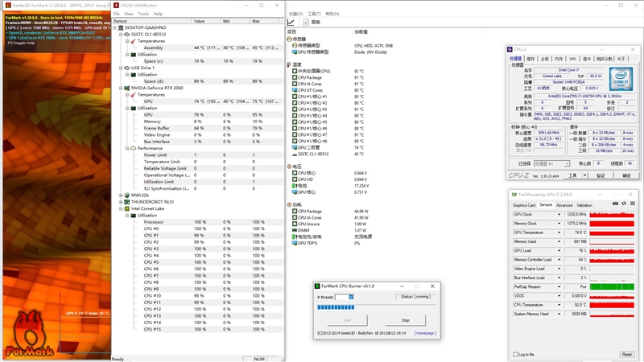Open the 工具(T) menu in AIDA64
The height and width of the screenshot is (362, 644).
pos(314,14)
